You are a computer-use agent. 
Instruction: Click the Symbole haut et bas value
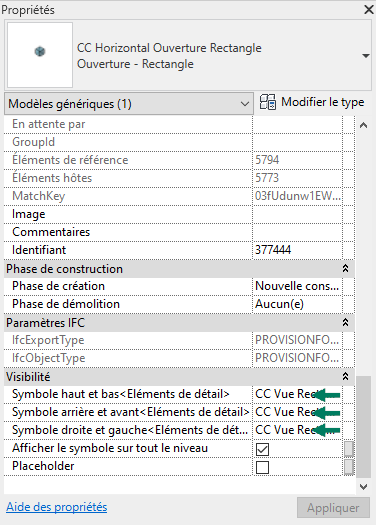297,394
